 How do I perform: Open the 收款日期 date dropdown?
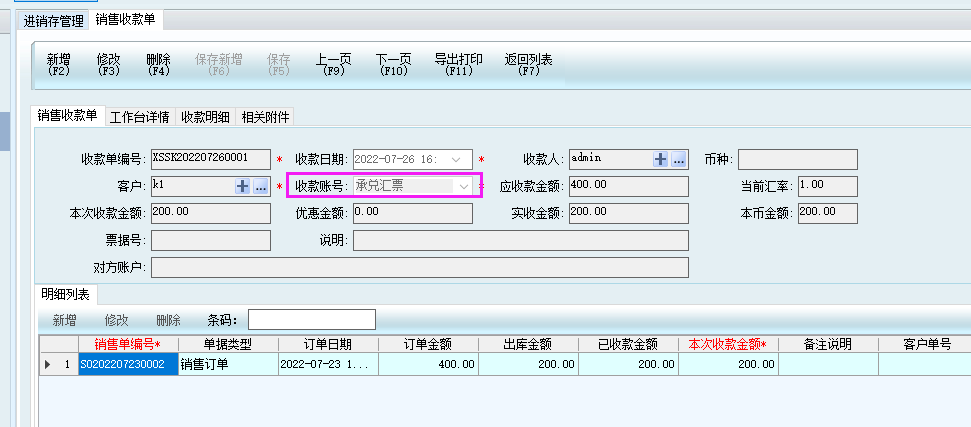coord(457,159)
